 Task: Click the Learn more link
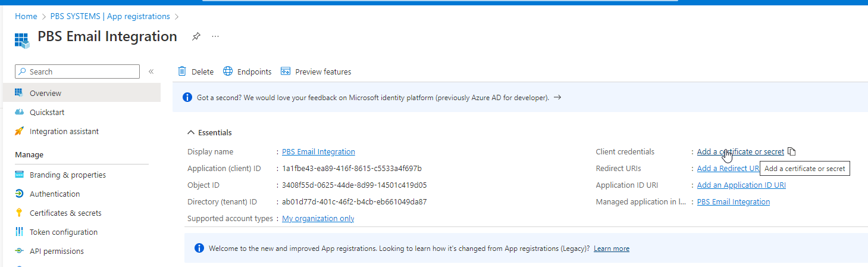(611, 248)
